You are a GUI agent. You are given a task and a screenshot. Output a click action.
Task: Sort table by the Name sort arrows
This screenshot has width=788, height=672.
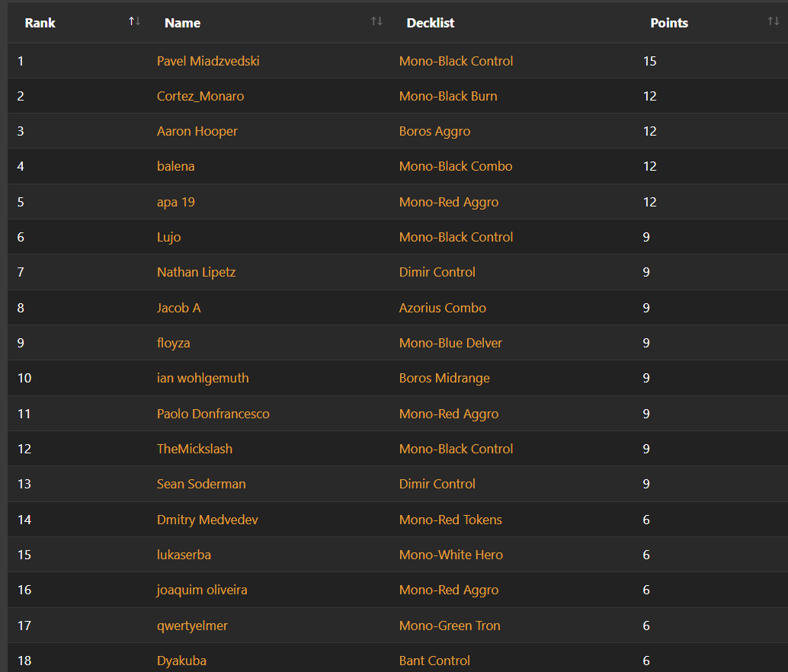(376, 21)
